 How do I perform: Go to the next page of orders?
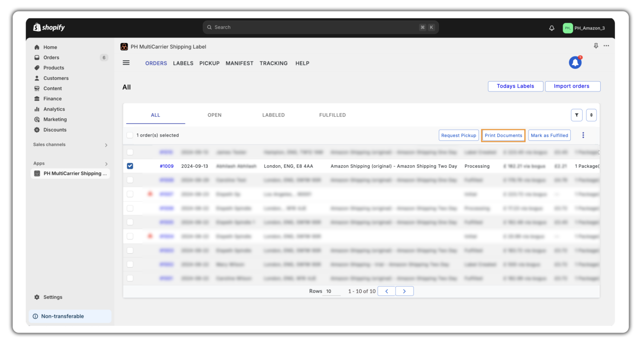404,291
